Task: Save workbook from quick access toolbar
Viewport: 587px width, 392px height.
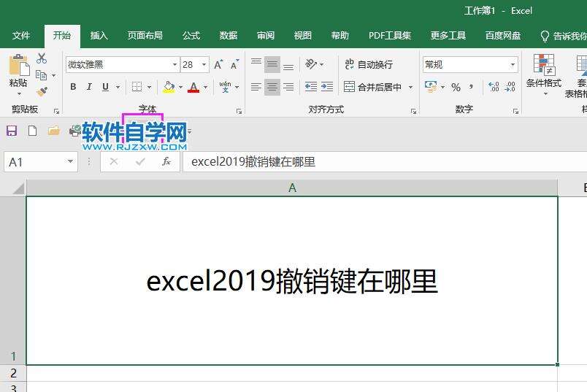Action: tap(12, 131)
